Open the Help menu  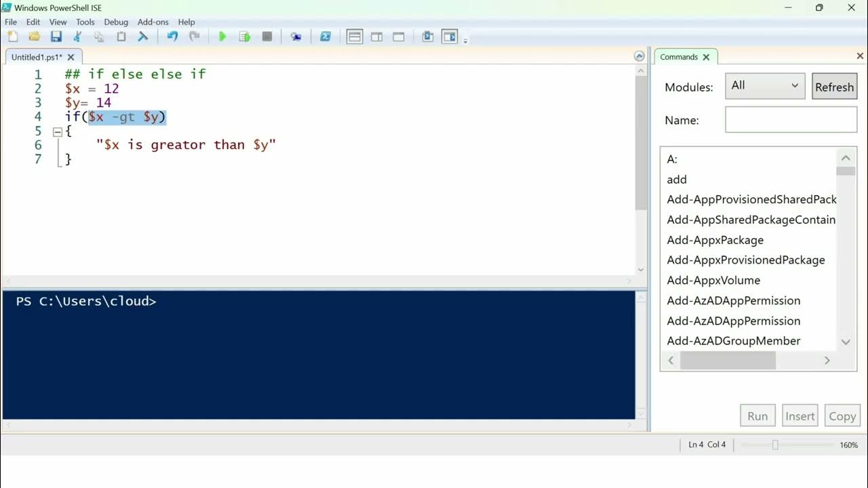click(186, 22)
